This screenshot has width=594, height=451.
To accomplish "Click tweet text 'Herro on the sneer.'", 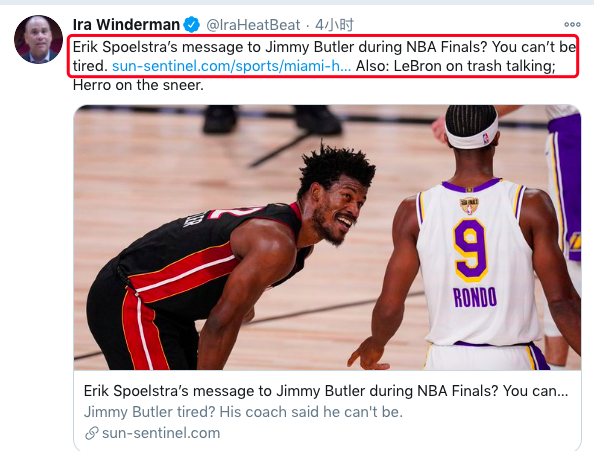I will tap(138, 85).
